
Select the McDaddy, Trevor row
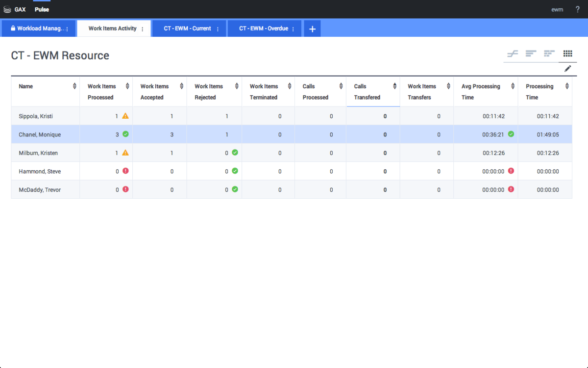click(40, 190)
